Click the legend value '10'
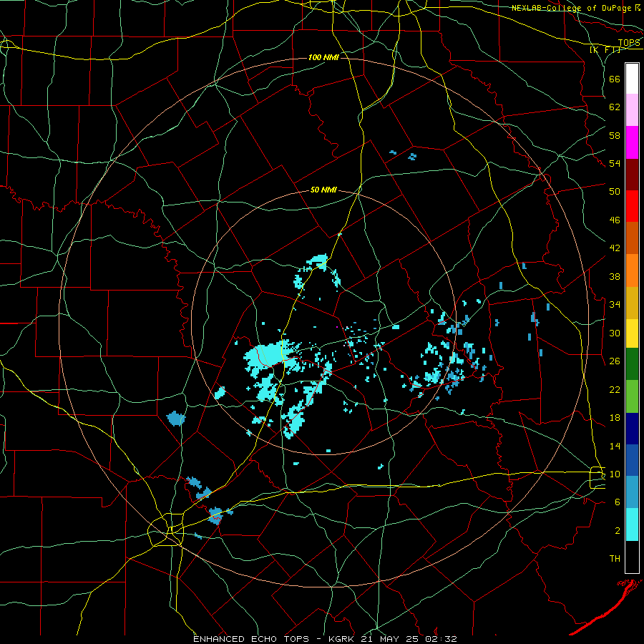Screen dimensions: 644x644 [x=615, y=474]
